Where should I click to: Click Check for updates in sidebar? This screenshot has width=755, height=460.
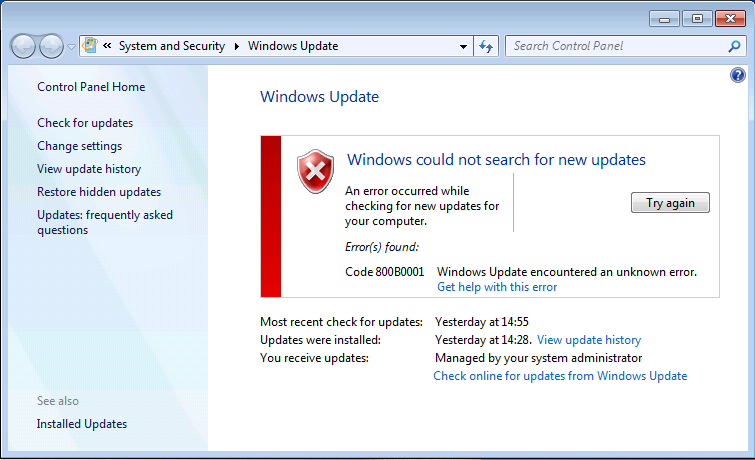[85, 123]
